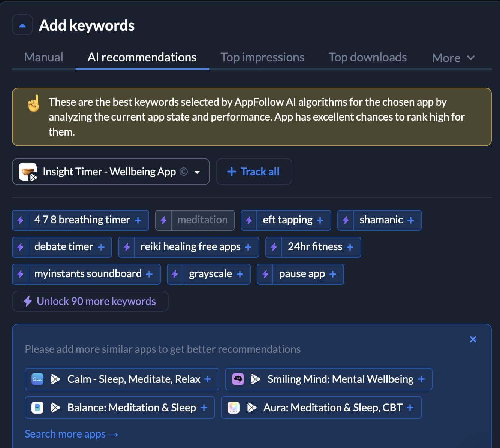Add the eft tapping keyword plus icon
Screen dimensions: 500x448
(320, 220)
